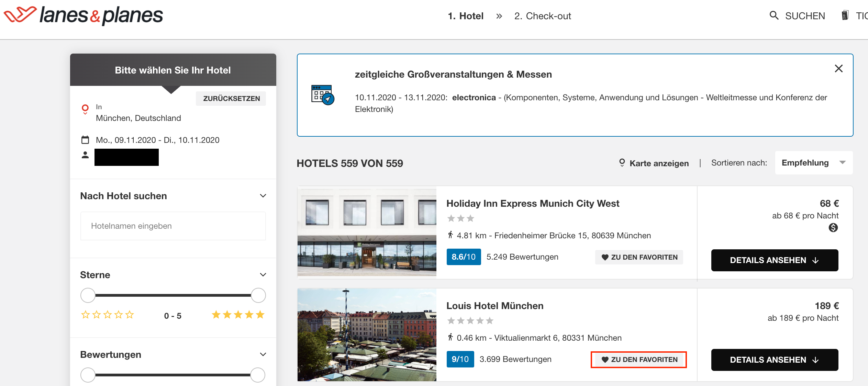Open the Empfehlung sort dropdown
This screenshot has width=868, height=386.
814,163
